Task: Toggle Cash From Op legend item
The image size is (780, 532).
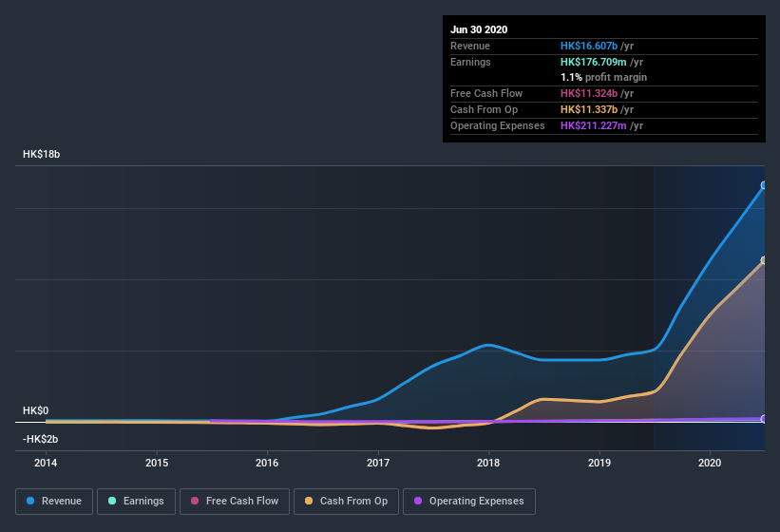Action: coord(346,501)
